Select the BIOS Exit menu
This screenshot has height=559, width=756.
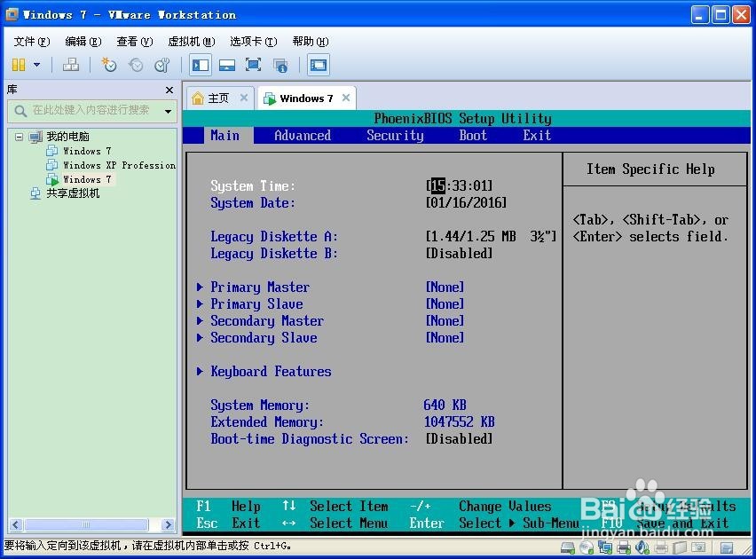pyautogui.click(x=537, y=136)
